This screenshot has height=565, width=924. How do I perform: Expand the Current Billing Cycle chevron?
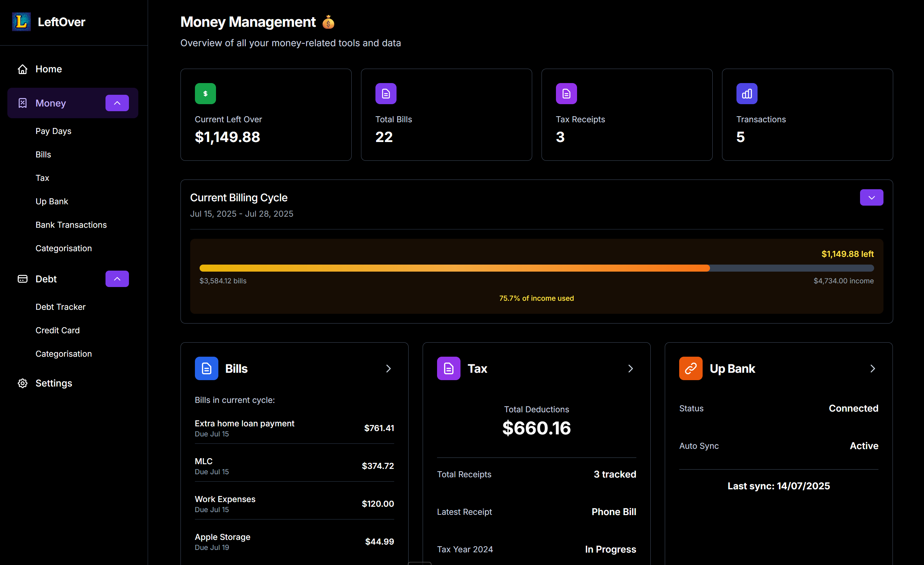[871, 198]
